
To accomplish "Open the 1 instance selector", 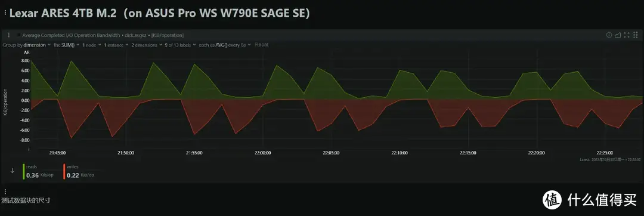I will pyautogui.click(x=116, y=45).
